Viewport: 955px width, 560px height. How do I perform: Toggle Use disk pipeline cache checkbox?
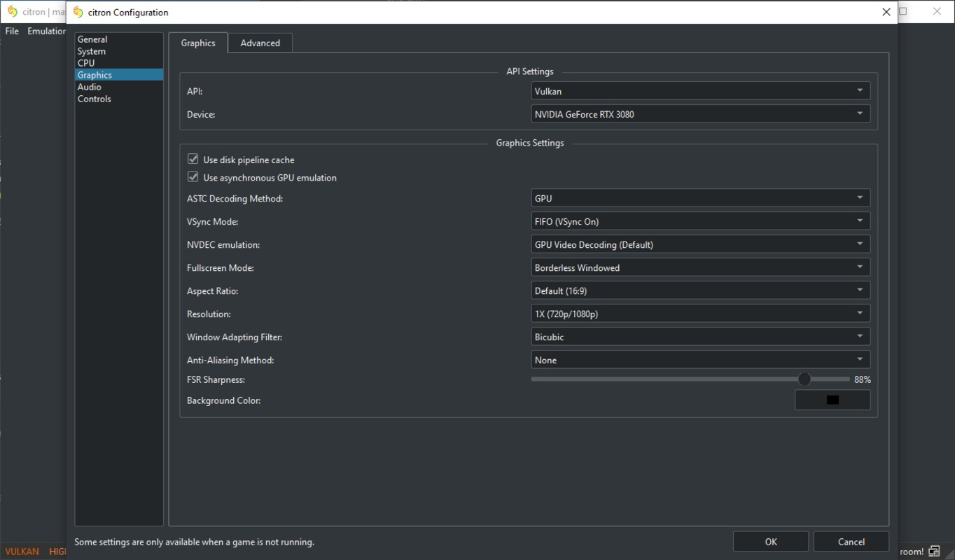pos(193,160)
